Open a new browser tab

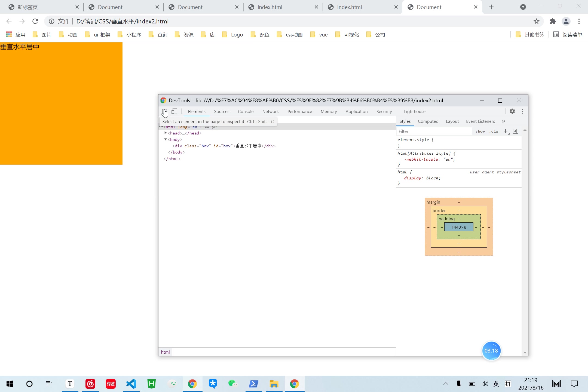click(491, 7)
